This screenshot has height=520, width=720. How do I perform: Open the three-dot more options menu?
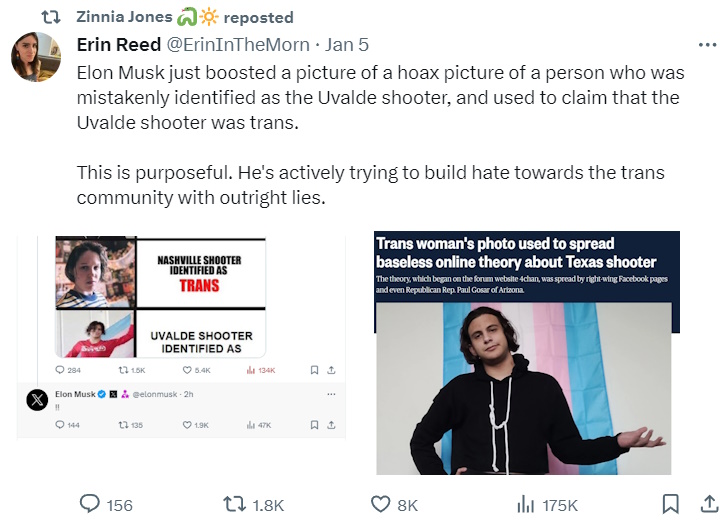705,45
